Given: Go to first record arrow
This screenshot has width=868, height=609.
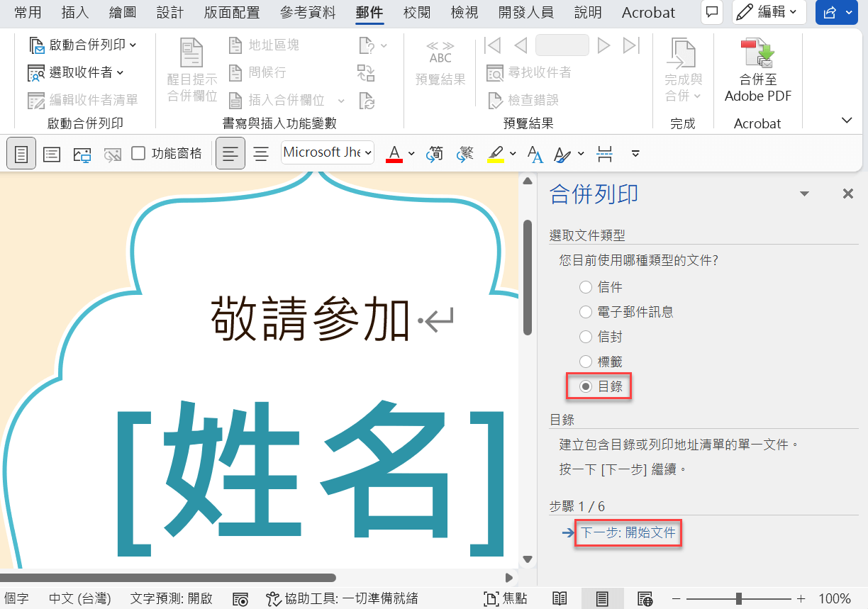Looking at the screenshot, I should (x=492, y=45).
